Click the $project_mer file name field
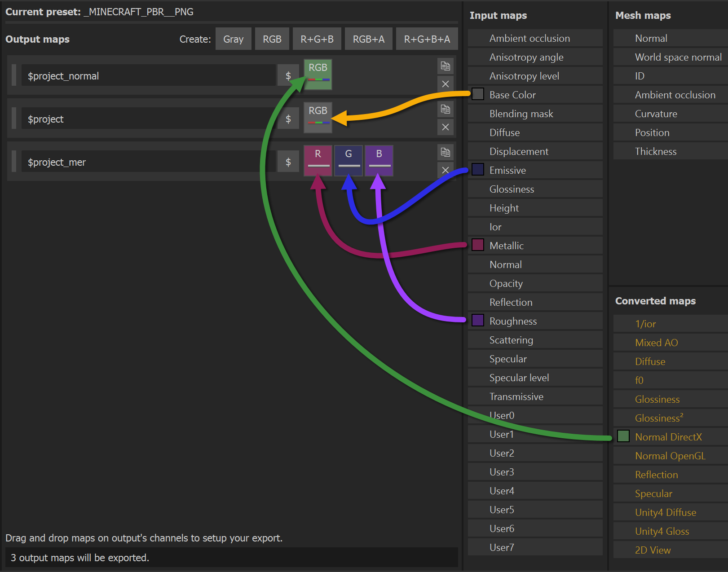Screen dimensions: 728x572 [148, 162]
